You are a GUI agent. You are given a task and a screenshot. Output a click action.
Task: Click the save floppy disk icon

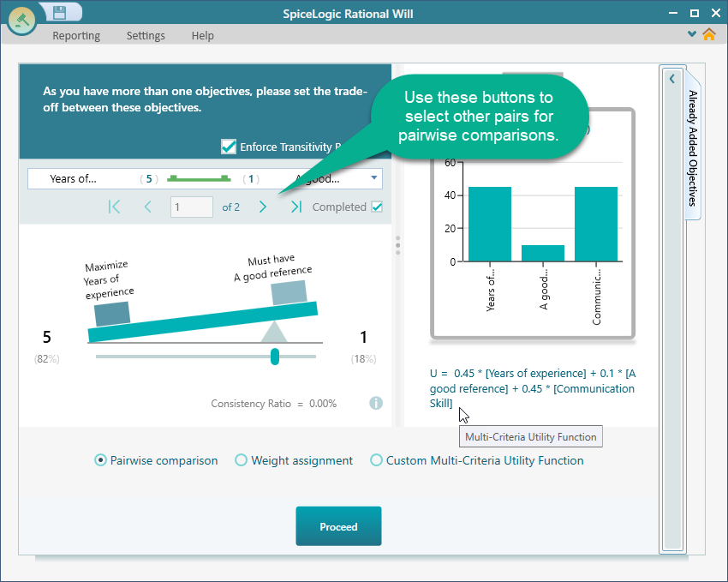59,12
